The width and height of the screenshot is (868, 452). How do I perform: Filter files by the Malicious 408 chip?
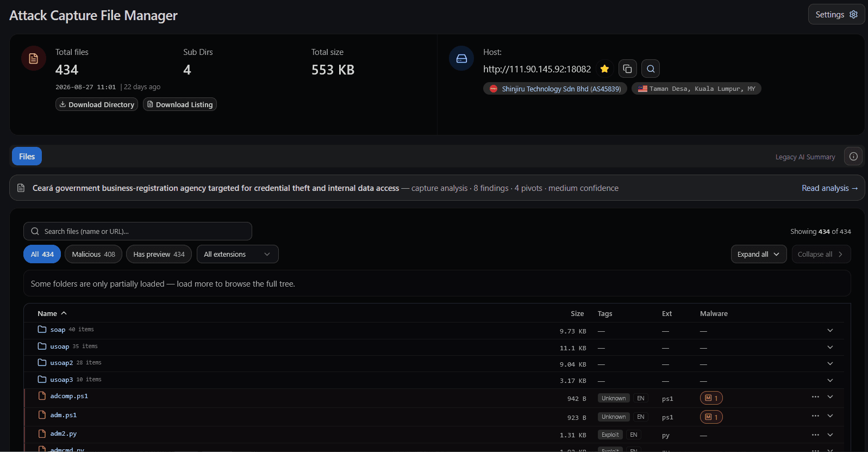tap(93, 254)
